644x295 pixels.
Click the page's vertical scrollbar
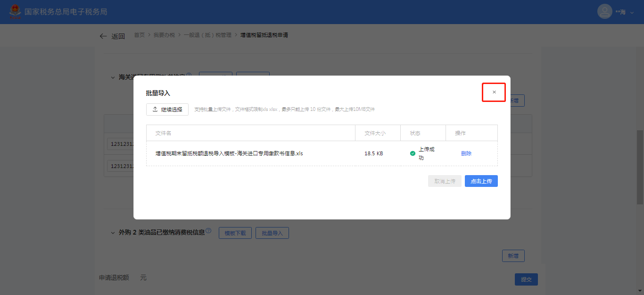(x=640, y=167)
